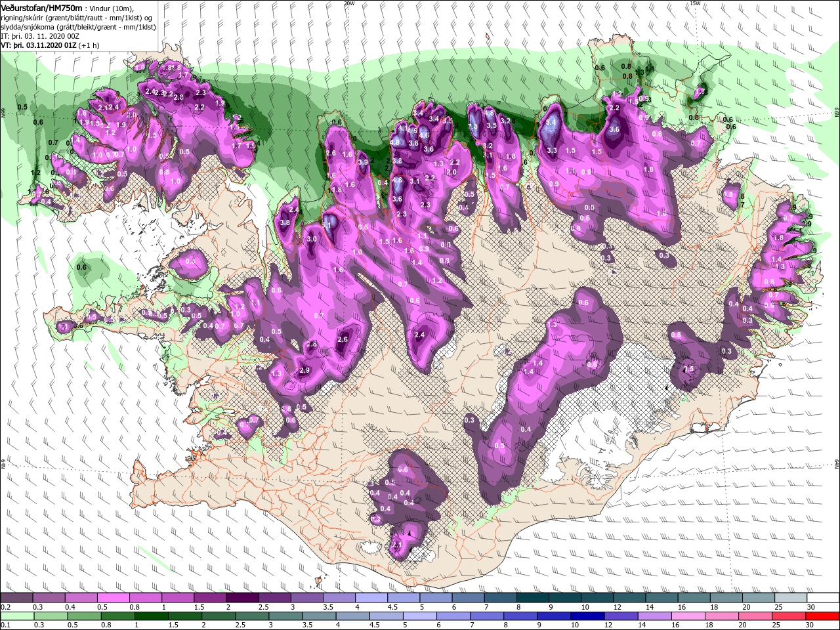Pick the dark mauve 0.2–0.3 snow legend swatch
This screenshot has width=840, height=630.
click(x=16, y=597)
